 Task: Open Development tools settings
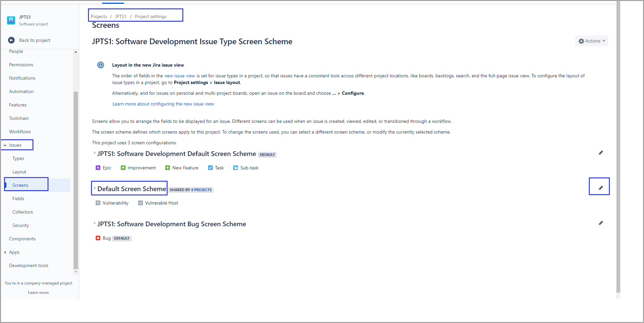[29, 265]
